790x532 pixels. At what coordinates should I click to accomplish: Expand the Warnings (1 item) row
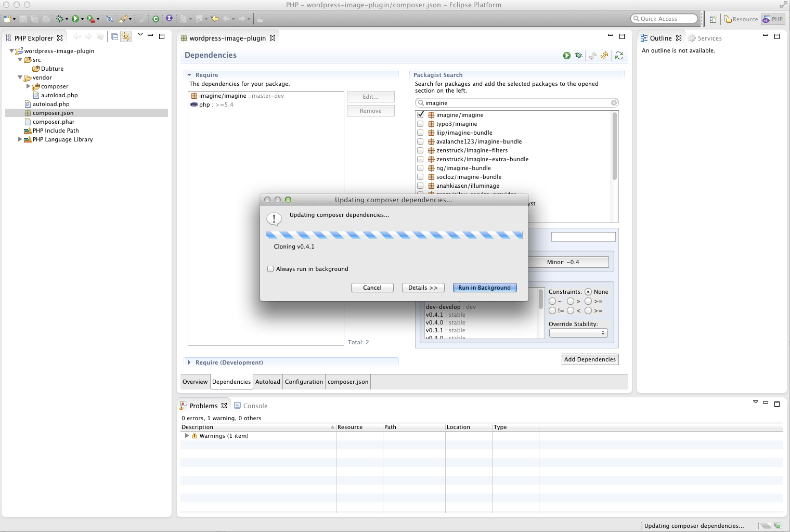(187, 436)
